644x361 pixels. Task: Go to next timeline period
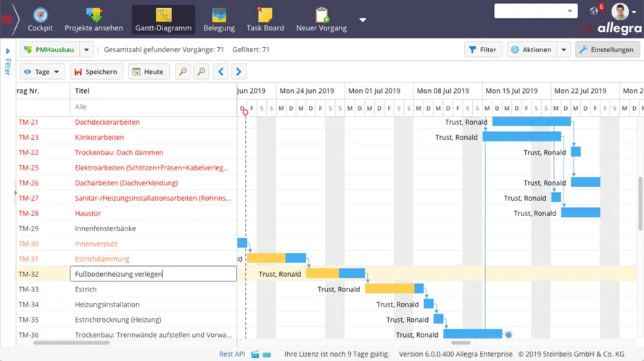click(x=239, y=72)
